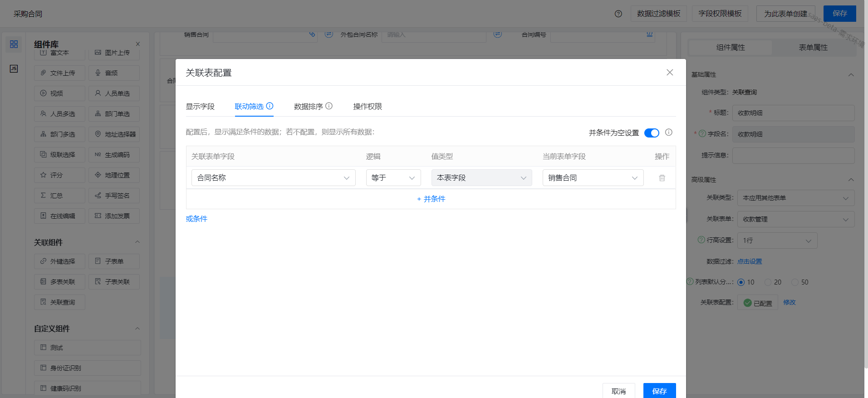868x398 pixels.
Task: Select the 人员单选 component
Action: [x=114, y=93]
